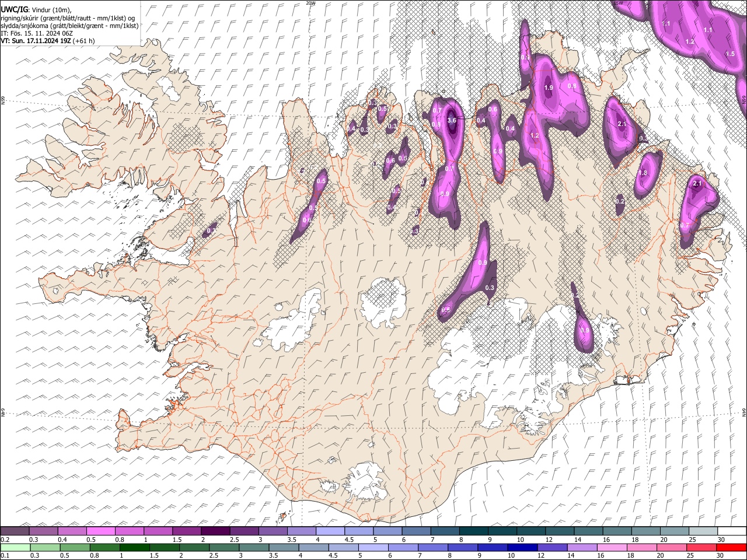Click upper legend dark teal swatch at 8
The image size is (747, 560).
pos(473,531)
